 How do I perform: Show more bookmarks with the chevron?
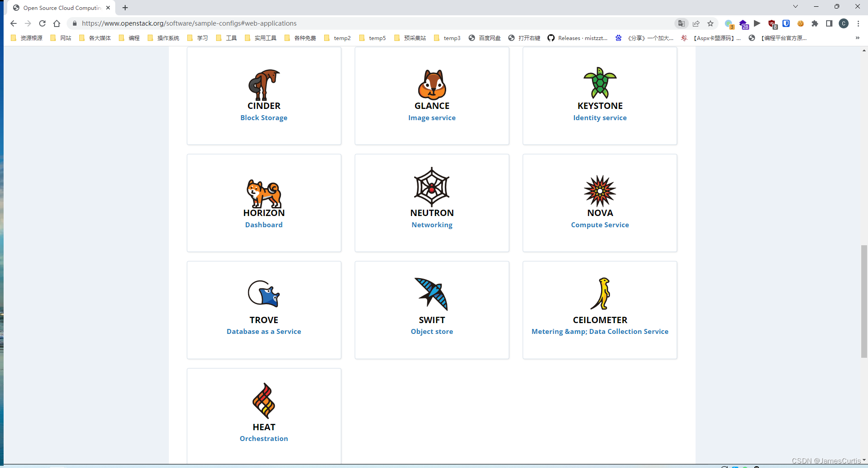click(857, 38)
